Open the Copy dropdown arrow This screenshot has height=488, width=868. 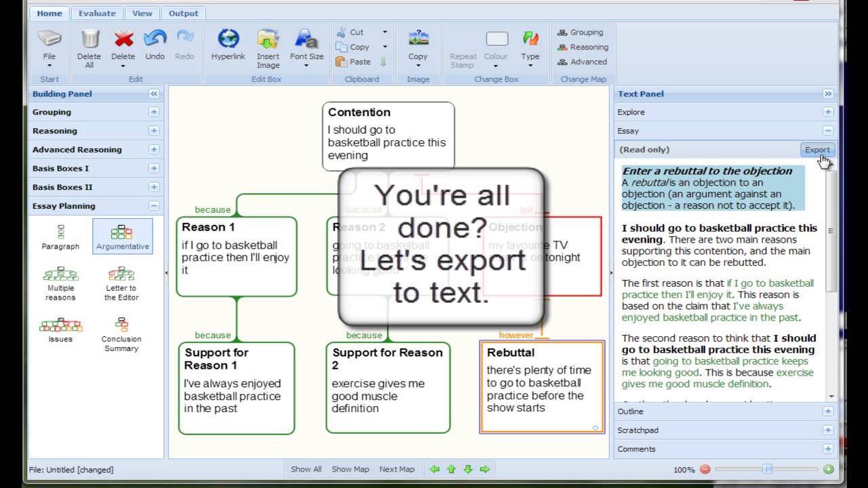tap(384, 47)
